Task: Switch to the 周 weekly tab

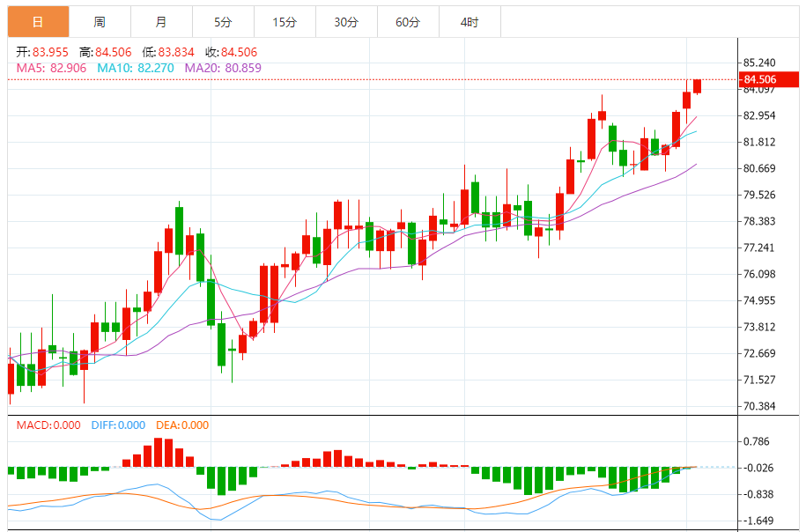Action: click(x=100, y=22)
